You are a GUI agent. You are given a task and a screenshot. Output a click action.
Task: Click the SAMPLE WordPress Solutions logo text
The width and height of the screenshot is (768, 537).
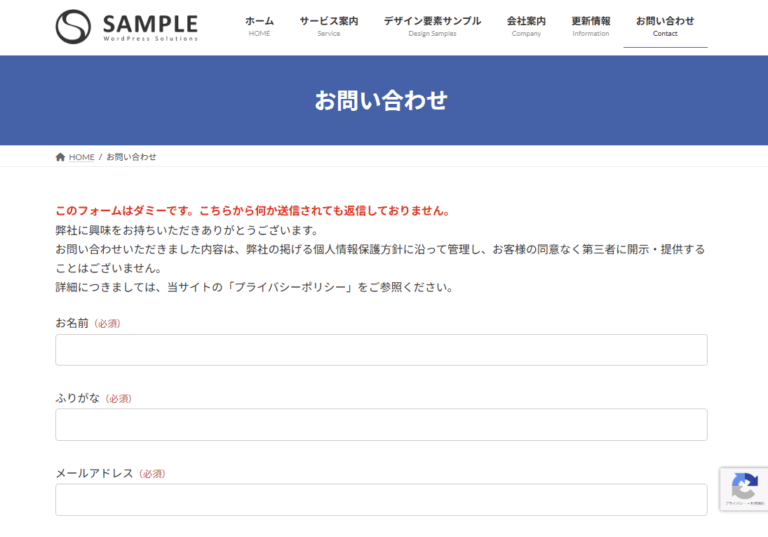click(x=150, y=27)
